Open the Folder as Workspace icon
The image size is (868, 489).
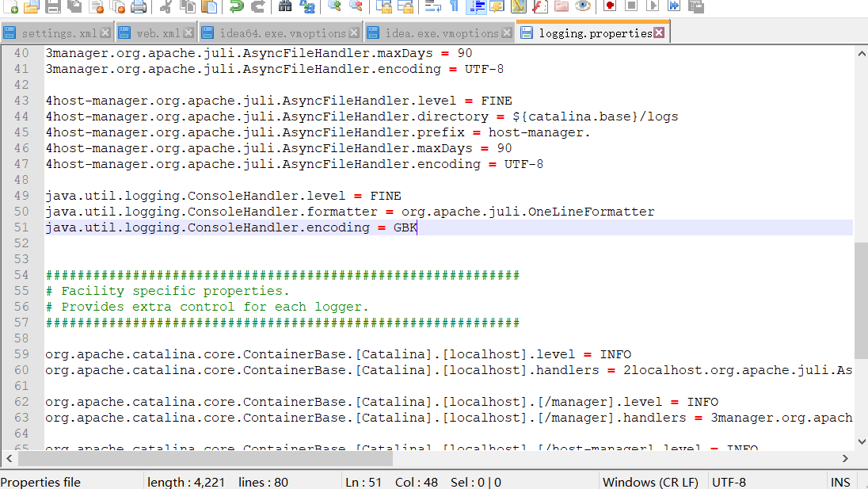562,6
